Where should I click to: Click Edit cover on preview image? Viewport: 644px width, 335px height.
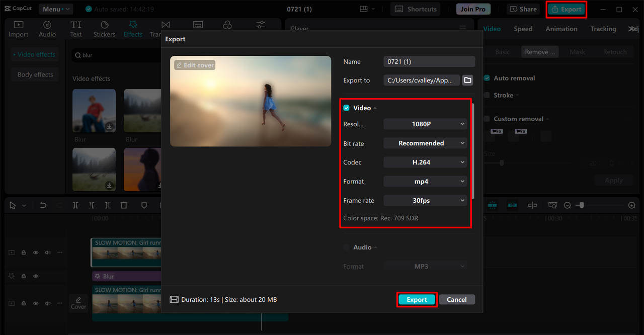(195, 65)
